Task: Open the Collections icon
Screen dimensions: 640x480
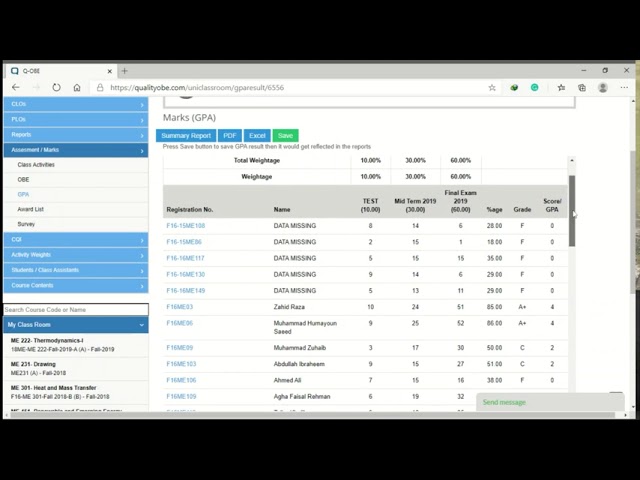Action: click(x=582, y=87)
